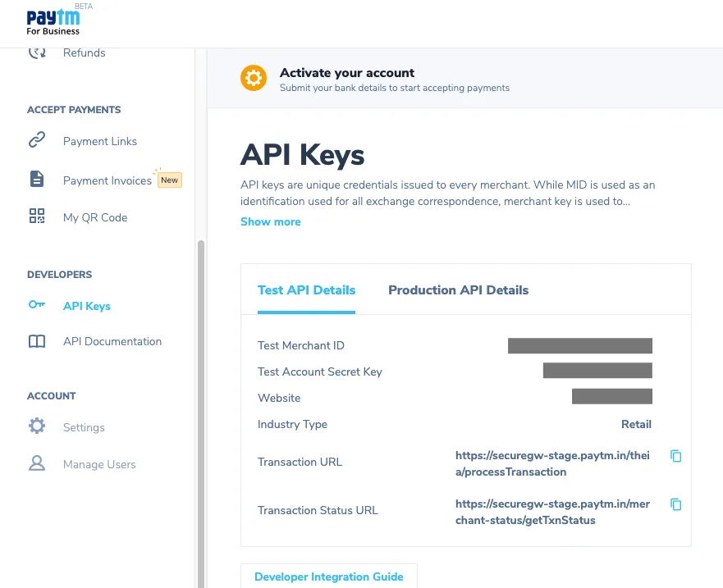Click the My QR Code icon
This screenshot has height=588, width=723.
(37, 216)
